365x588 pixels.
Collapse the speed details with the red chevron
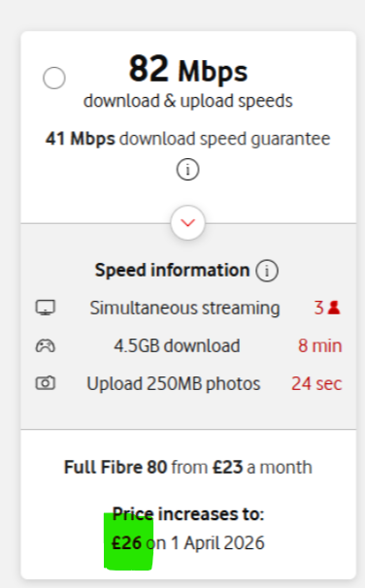[188, 223]
